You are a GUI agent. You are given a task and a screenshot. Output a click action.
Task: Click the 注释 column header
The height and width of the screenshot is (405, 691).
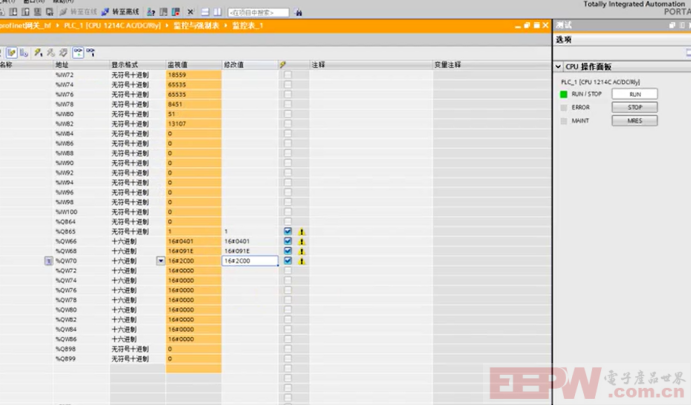371,65
